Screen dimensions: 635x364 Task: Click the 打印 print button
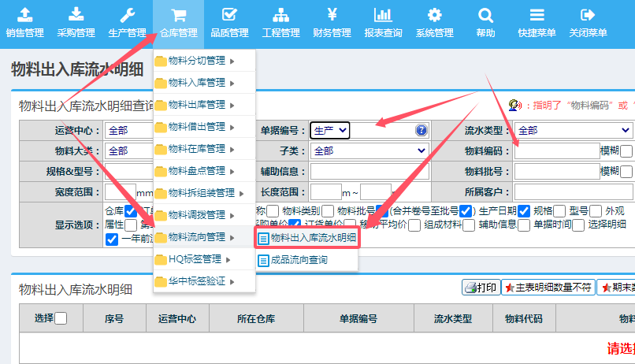(480, 288)
